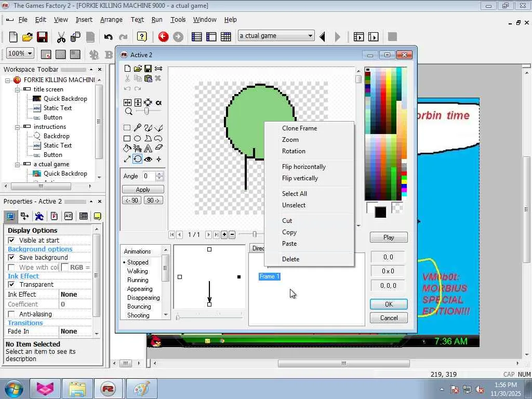Screen dimensions: 532x399
Task: Activate the rectangular Selection tool
Action: [127, 128]
